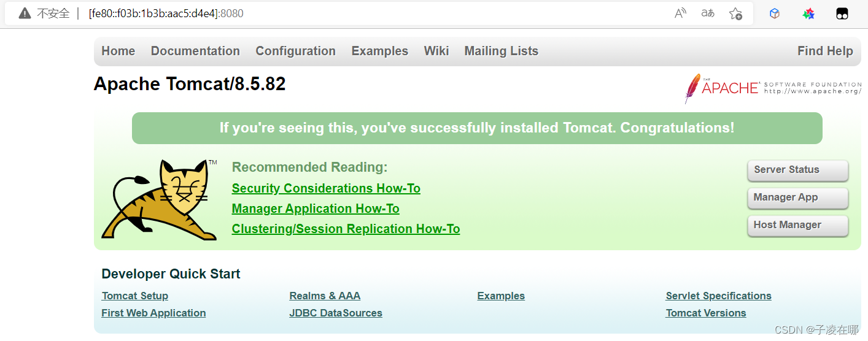Open the Home navigation item
Image resolution: width=868 pixels, height=341 pixels.
point(118,51)
